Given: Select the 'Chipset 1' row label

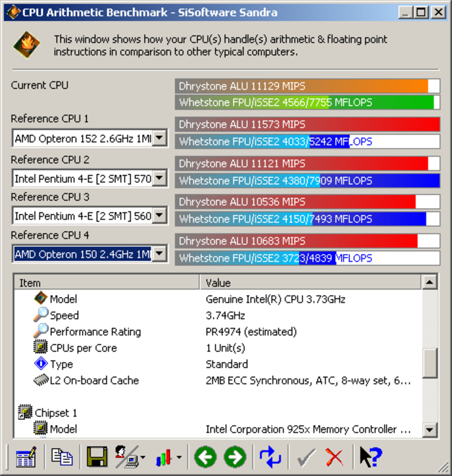Looking at the screenshot, I should (56, 413).
